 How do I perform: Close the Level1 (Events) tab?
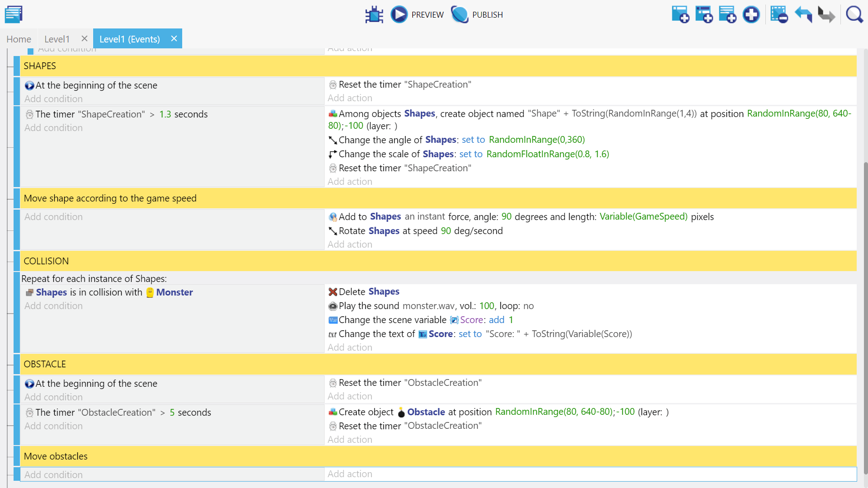click(174, 39)
